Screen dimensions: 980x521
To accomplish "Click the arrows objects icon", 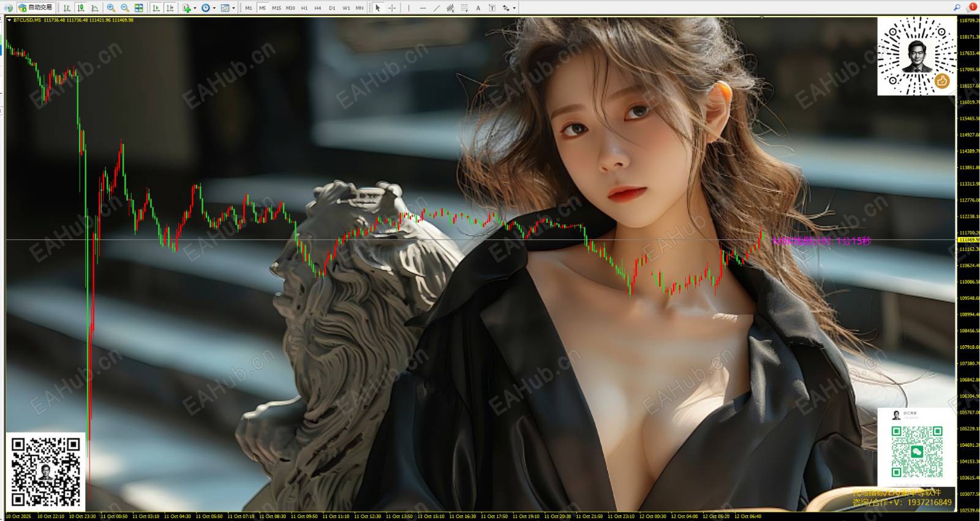I will [x=506, y=8].
